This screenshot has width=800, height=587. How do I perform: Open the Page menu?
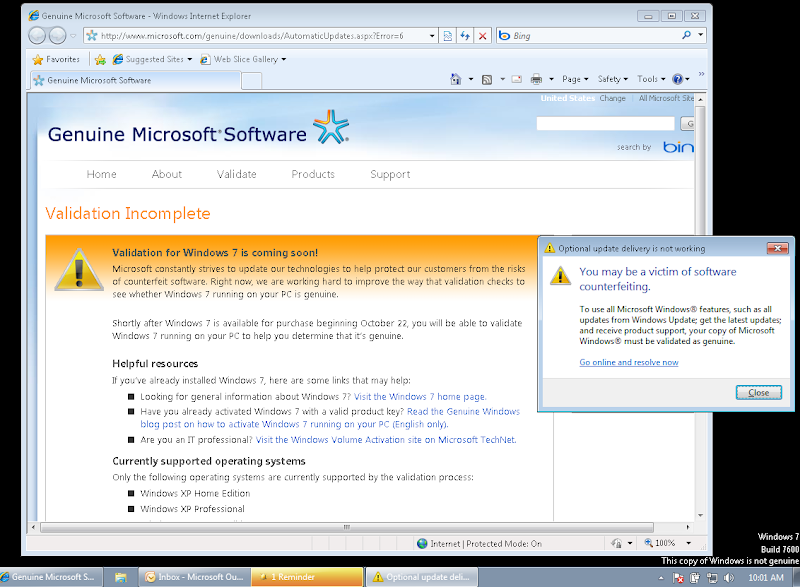pos(575,79)
